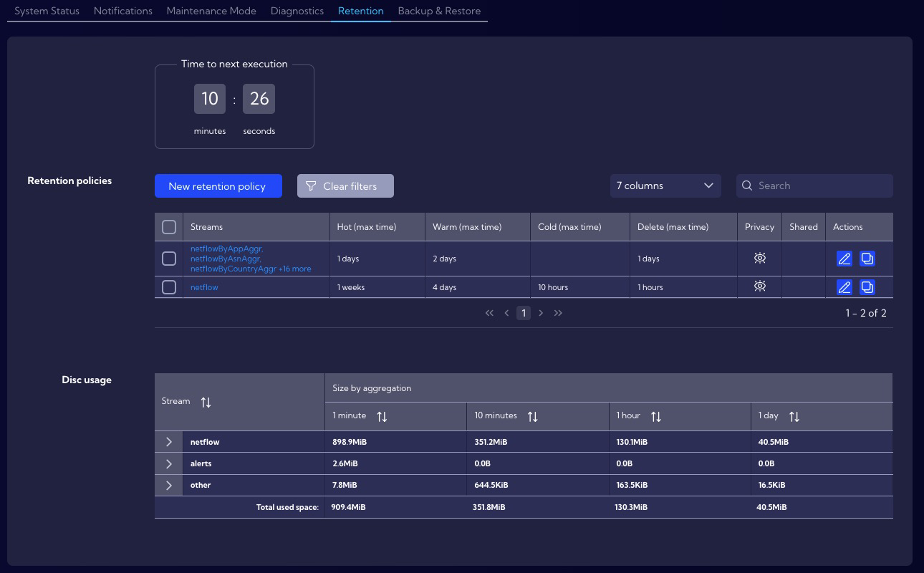Select page 1 in pagination

coord(524,313)
